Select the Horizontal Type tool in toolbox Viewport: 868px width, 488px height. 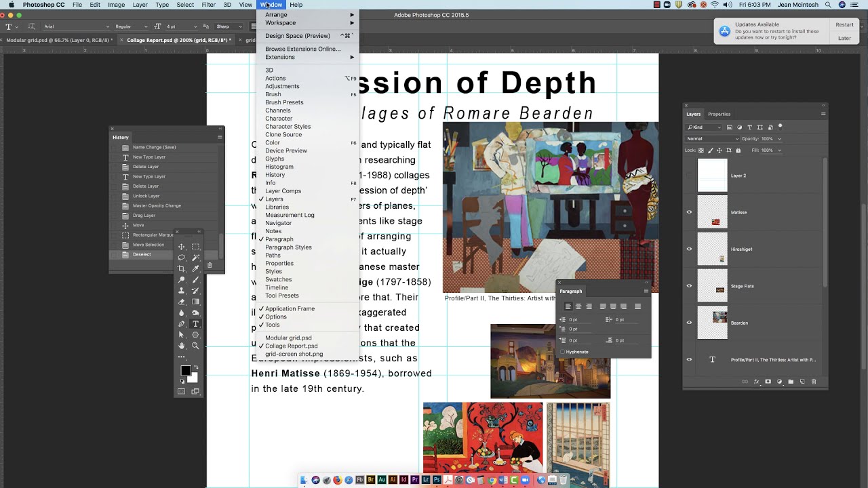(195, 324)
